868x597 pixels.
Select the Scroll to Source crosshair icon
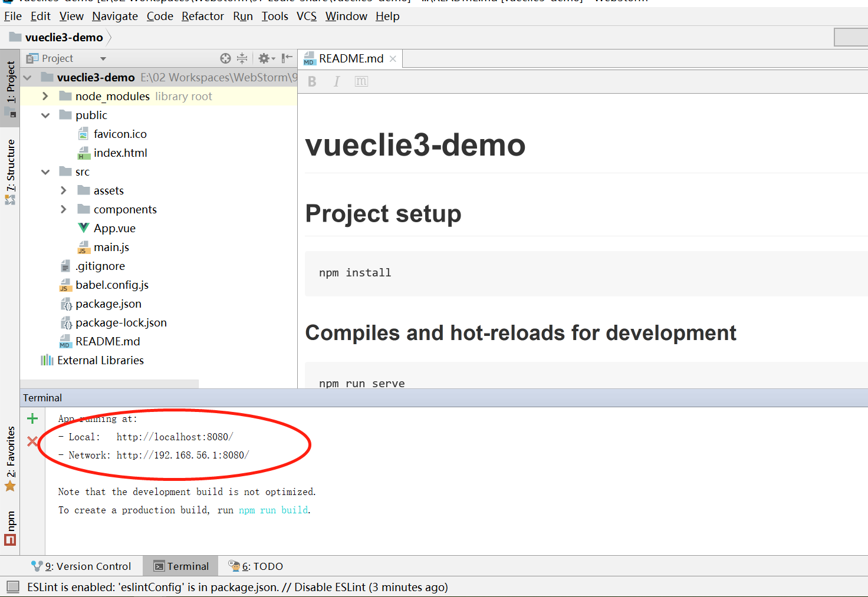tap(225, 58)
